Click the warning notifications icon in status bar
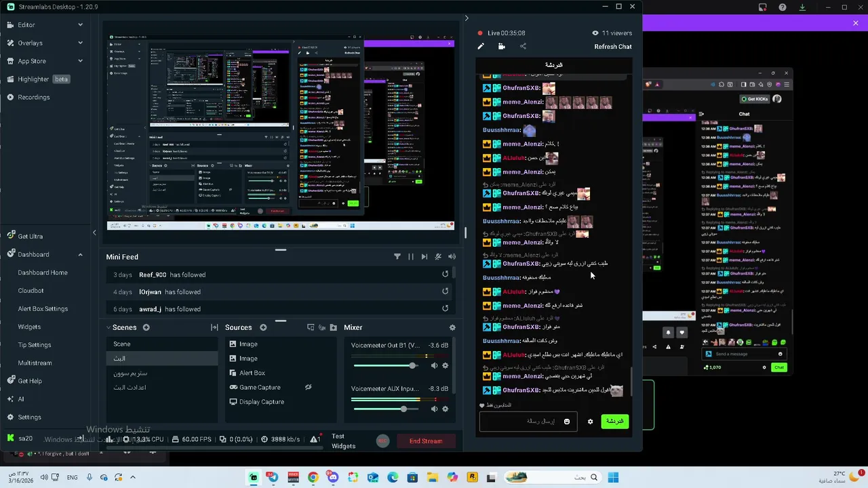The image size is (868, 488). point(315,440)
